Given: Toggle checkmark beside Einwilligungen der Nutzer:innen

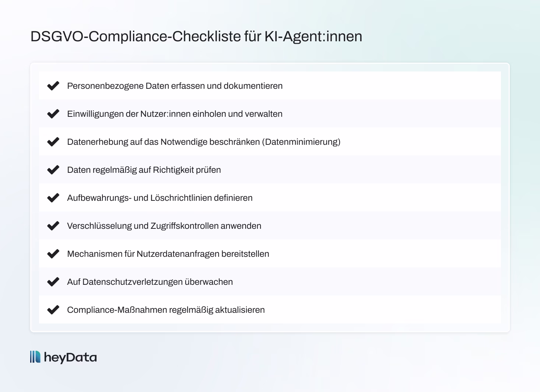Looking at the screenshot, I should tap(53, 114).
